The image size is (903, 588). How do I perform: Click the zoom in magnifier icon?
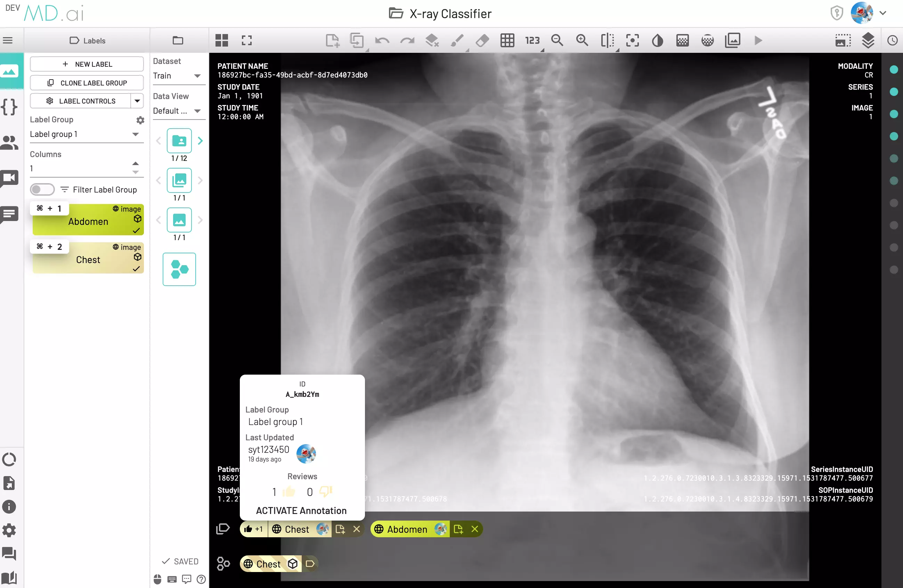(582, 40)
